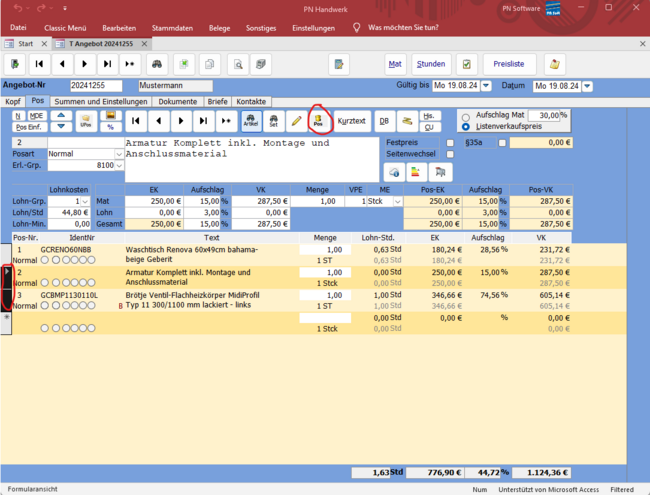The height and width of the screenshot is (495, 650).
Task: Click in the Aufschlag Mat 30,00 field
Action: pyautogui.click(x=544, y=115)
